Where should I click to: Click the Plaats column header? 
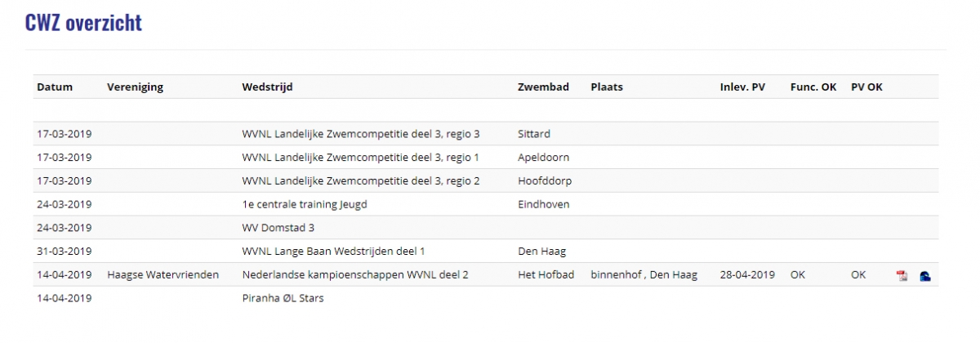pyautogui.click(x=606, y=87)
